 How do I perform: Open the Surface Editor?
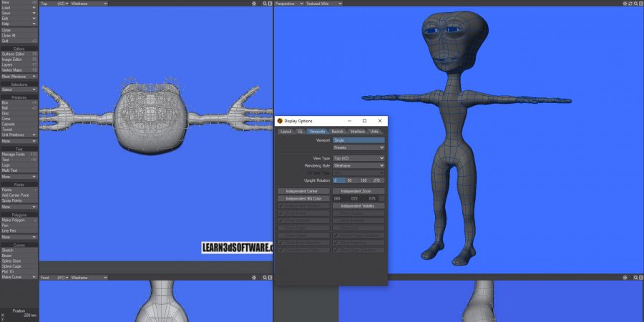16,54
